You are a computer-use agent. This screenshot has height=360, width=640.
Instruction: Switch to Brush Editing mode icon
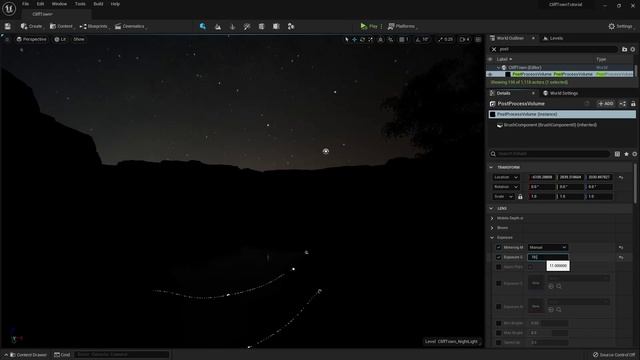pos(291,27)
